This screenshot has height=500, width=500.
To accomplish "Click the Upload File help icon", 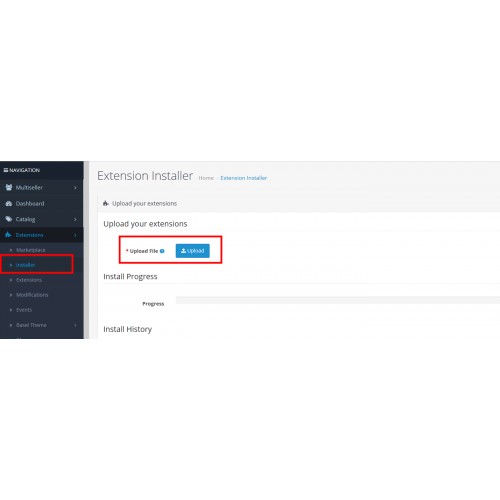I will pyautogui.click(x=162, y=251).
